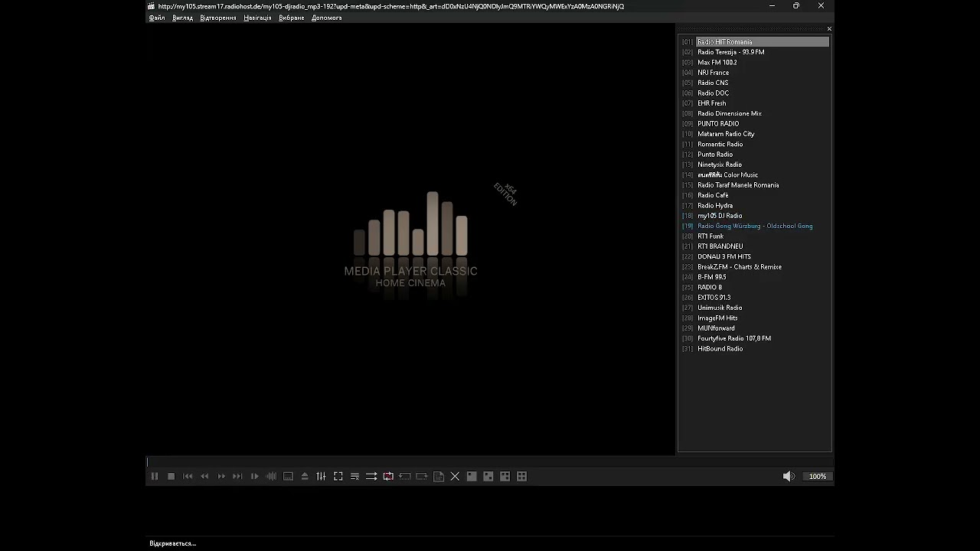Open the Вигляд menu

[x=183, y=18]
